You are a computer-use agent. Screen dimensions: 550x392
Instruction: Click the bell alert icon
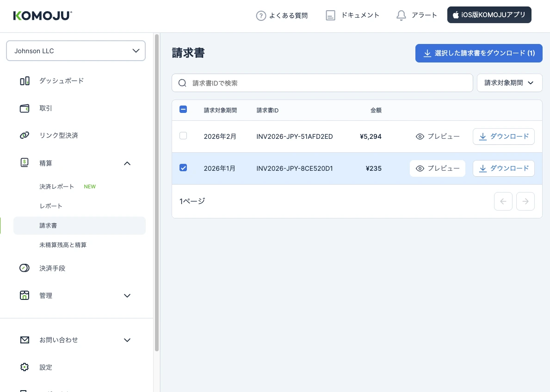pyautogui.click(x=401, y=15)
